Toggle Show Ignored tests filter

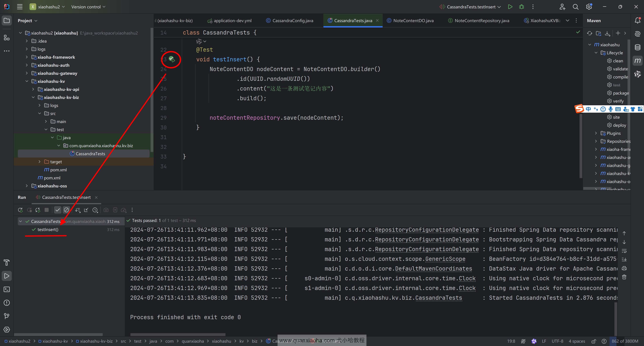[x=66, y=210]
